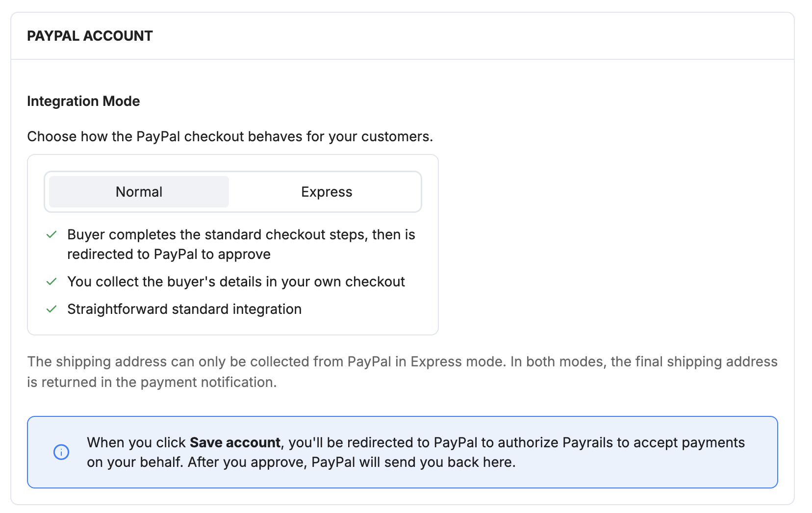The width and height of the screenshot is (812, 513).
Task: Click the 'PAYPAL ACCOUNT' heading
Action: pos(90,36)
